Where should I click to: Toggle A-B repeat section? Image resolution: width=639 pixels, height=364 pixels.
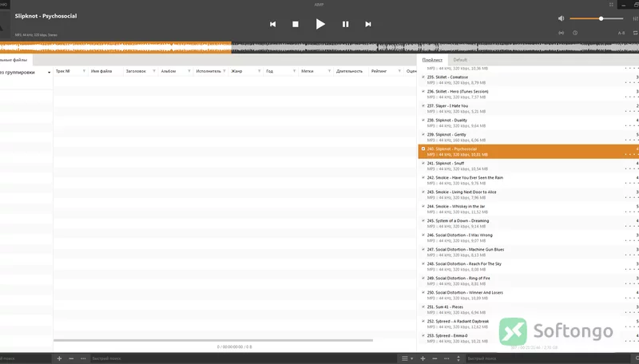point(621,33)
